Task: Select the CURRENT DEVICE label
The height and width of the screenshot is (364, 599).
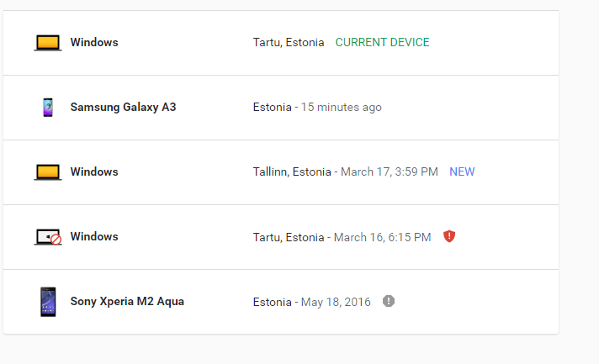Action: (x=383, y=42)
